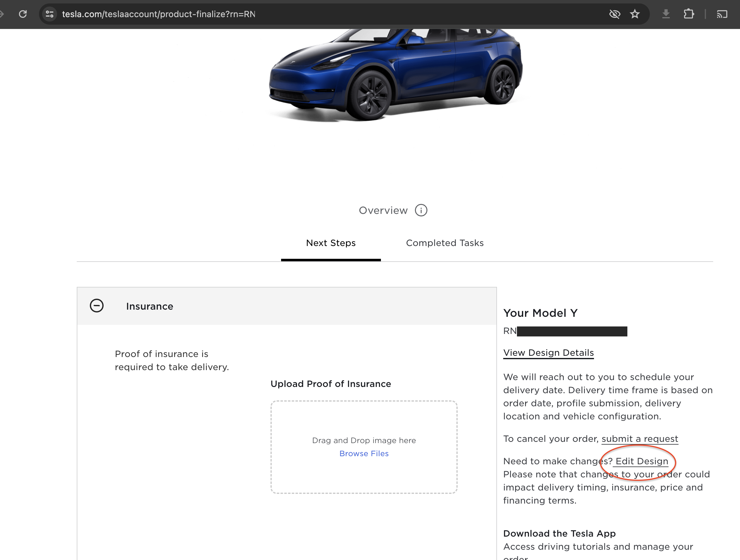Click Browse Files link
Viewport: 740px width, 560px height.
pos(364,453)
